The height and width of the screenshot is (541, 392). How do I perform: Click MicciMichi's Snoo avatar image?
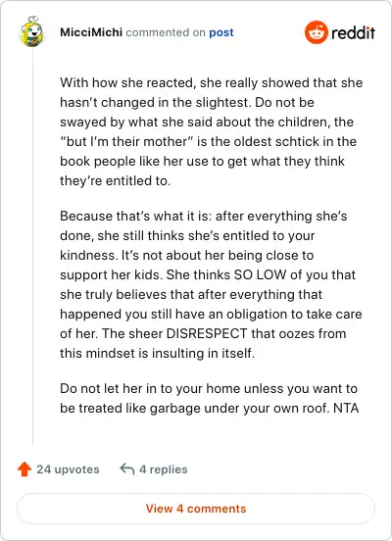[31, 31]
